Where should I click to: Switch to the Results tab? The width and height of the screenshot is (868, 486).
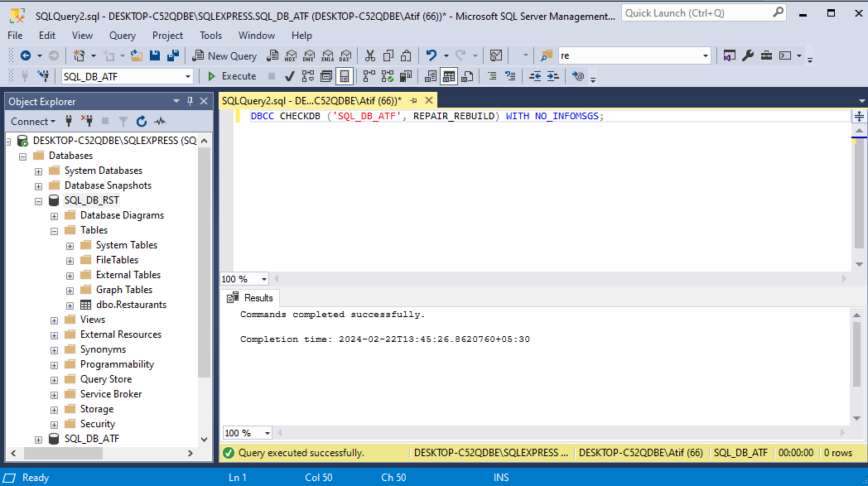[x=250, y=298]
